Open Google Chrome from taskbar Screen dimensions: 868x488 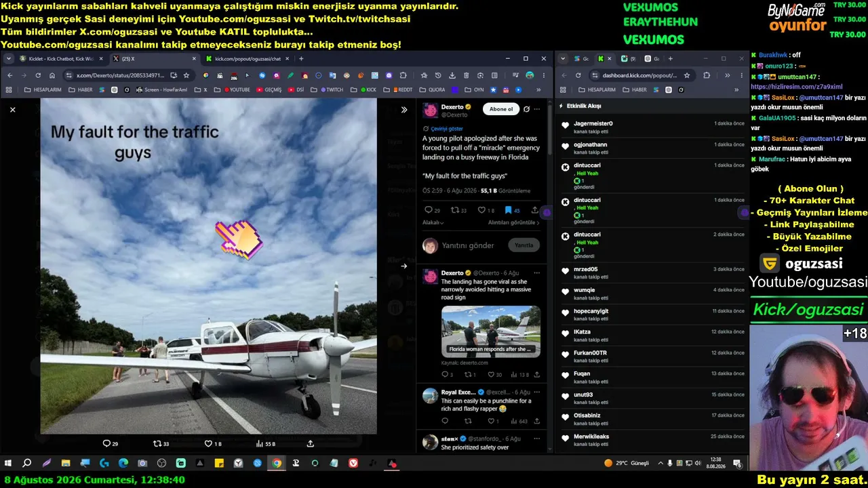(x=277, y=464)
